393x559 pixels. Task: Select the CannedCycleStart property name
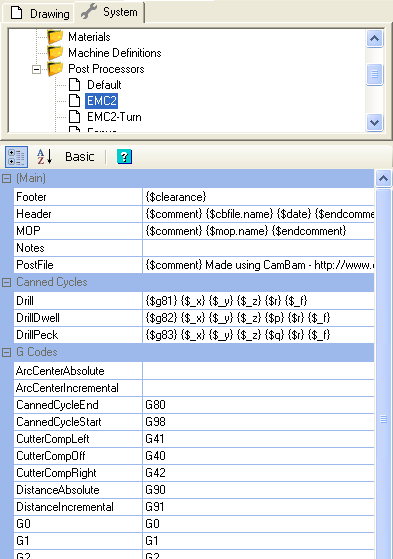click(x=78, y=422)
